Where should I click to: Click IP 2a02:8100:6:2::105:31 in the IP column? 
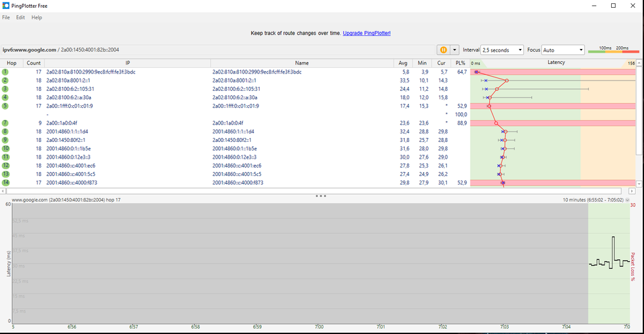pyautogui.click(x=70, y=89)
